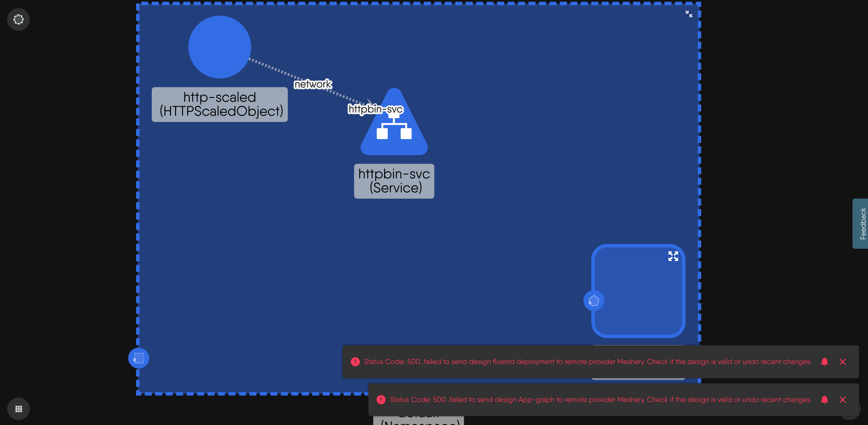Click the network edge label

[x=313, y=84]
